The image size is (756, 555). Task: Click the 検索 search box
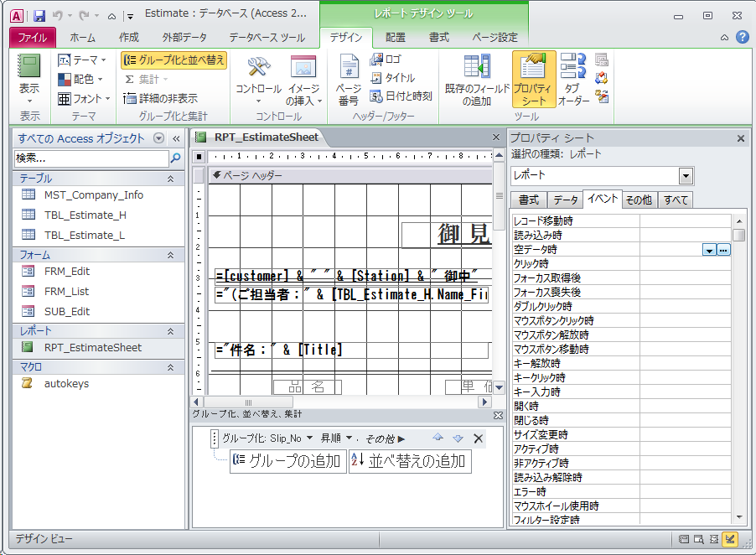[91, 158]
